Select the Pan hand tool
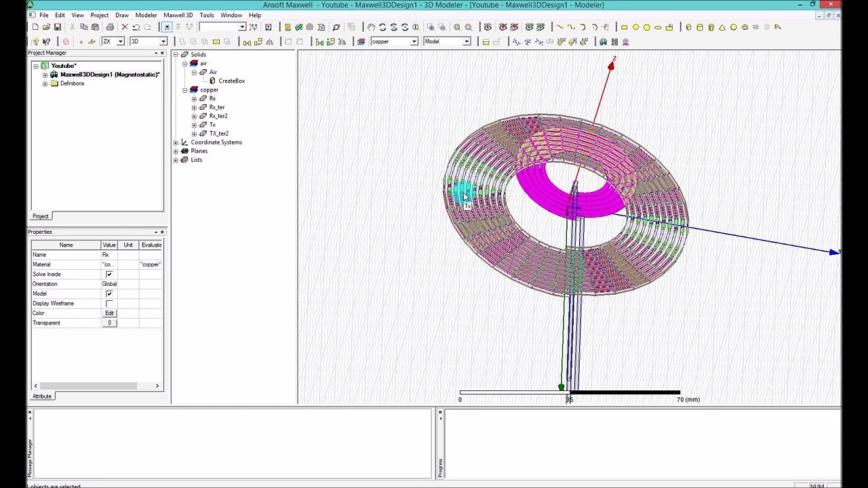Viewport: 868px width, 488px height. (371, 27)
